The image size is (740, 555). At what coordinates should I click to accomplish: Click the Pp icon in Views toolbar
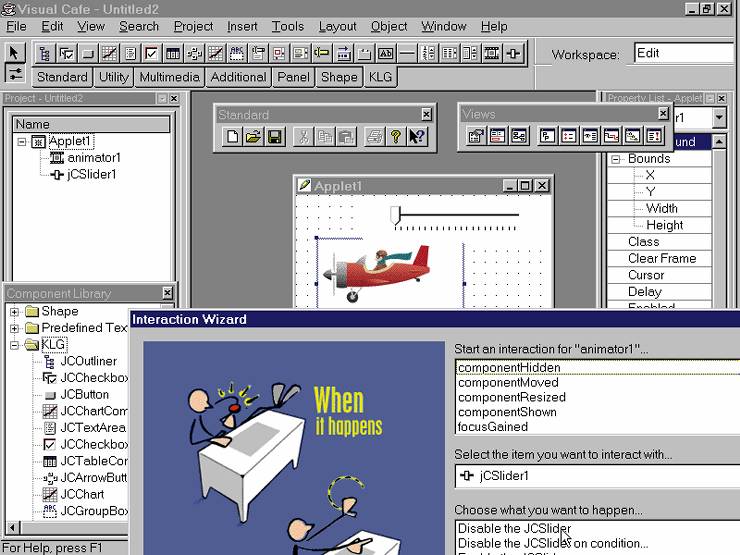coord(547,136)
